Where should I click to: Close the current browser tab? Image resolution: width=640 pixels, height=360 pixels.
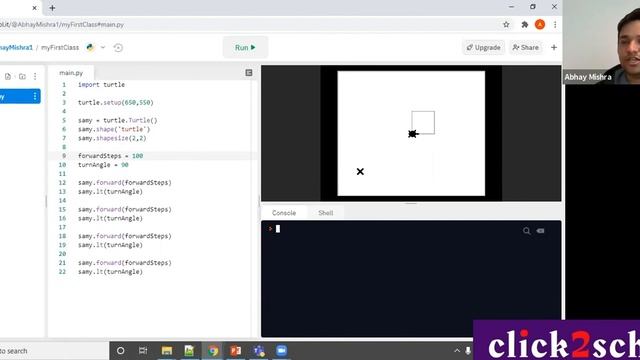(34, 8)
